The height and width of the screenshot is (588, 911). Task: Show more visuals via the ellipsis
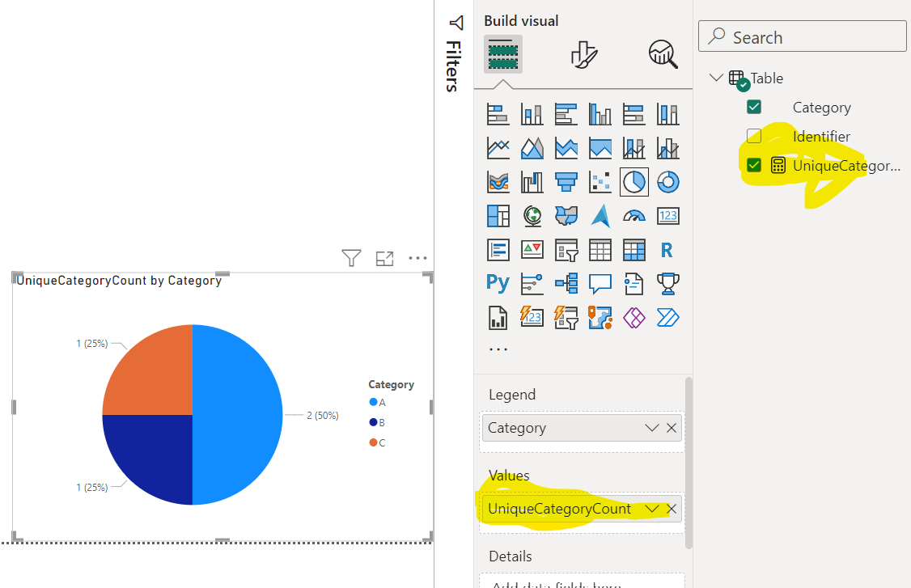tap(498, 349)
